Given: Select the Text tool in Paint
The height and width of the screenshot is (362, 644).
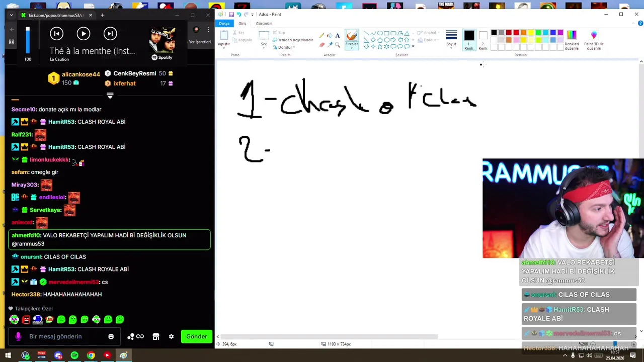Looking at the screenshot, I should click(x=338, y=36).
